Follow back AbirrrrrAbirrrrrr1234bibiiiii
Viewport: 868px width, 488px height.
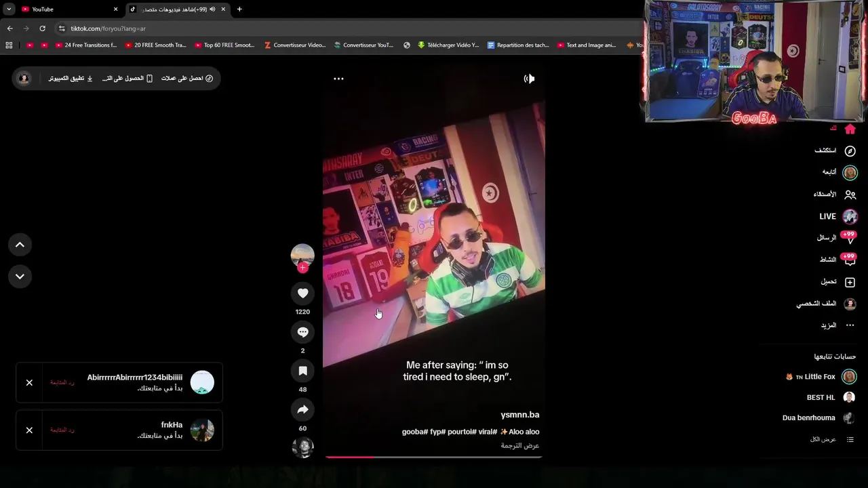click(62, 383)
